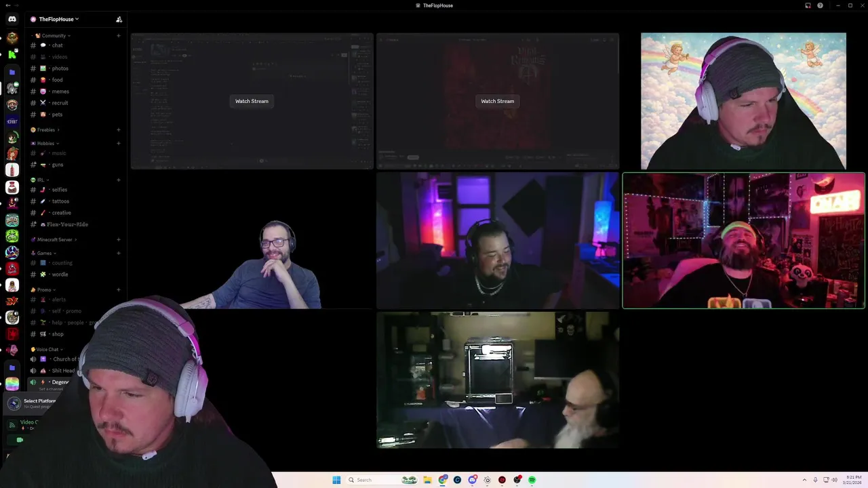Viewport: 868px width, 488px height.
Task: Create channel in Promo category
Action: click(x=119, y=289)
